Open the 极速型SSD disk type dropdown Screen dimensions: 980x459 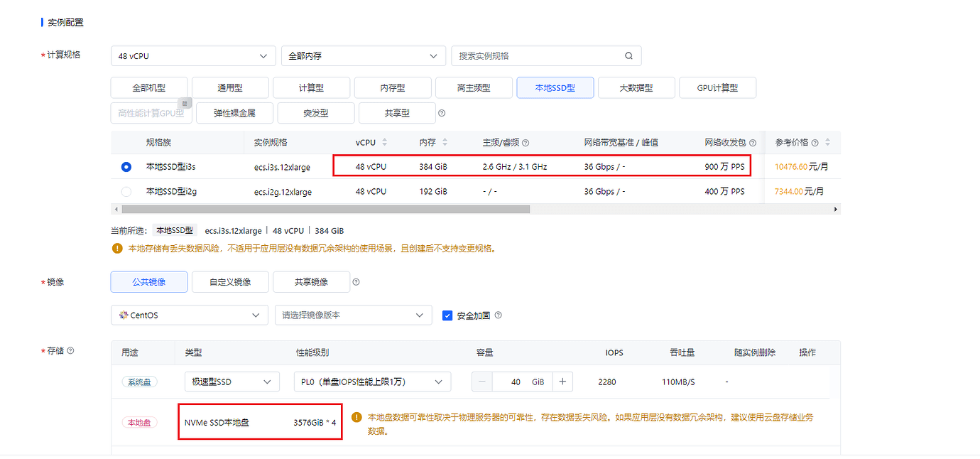[232, 382]
